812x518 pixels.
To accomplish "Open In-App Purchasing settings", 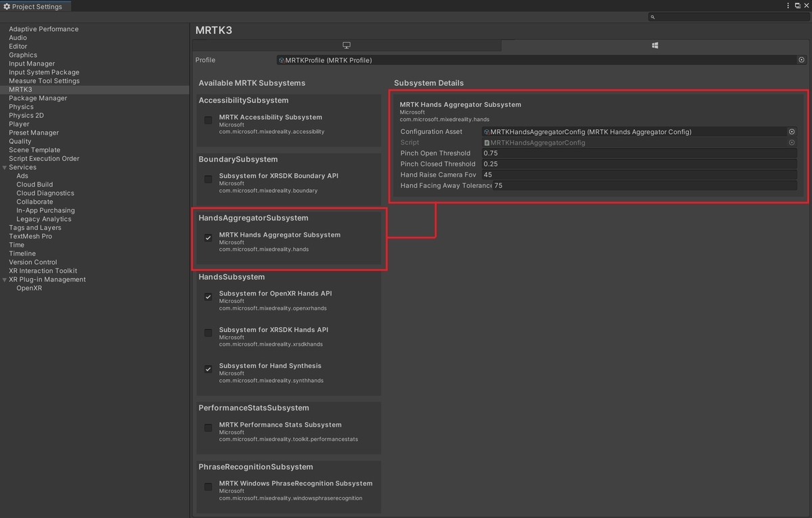I will click(45, 210).
